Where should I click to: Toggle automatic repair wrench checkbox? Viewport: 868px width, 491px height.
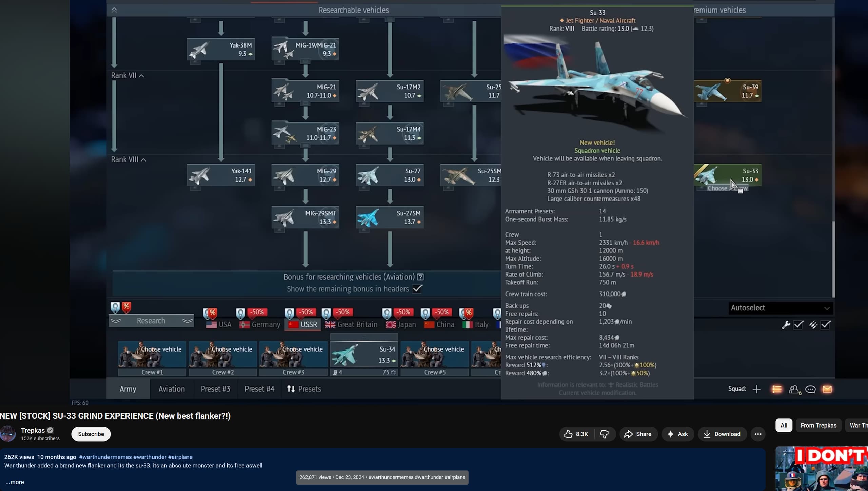798,325
